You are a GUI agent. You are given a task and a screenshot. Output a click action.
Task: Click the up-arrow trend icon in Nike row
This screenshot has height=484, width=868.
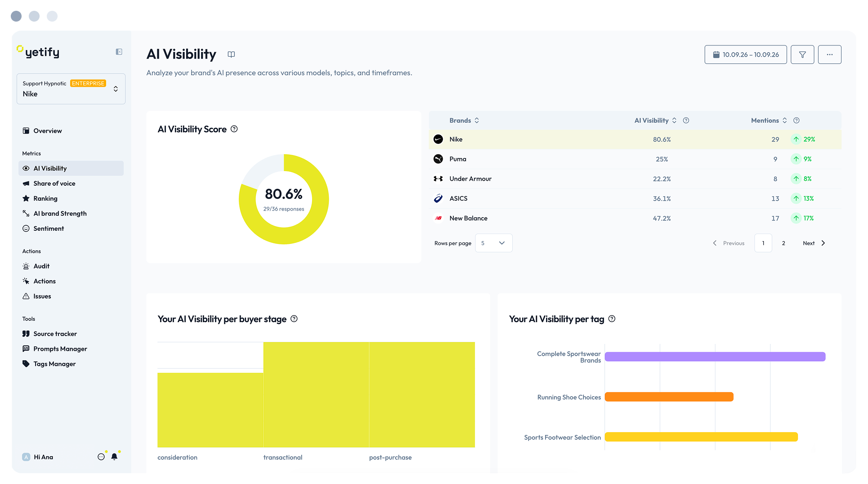coord(796,139)
